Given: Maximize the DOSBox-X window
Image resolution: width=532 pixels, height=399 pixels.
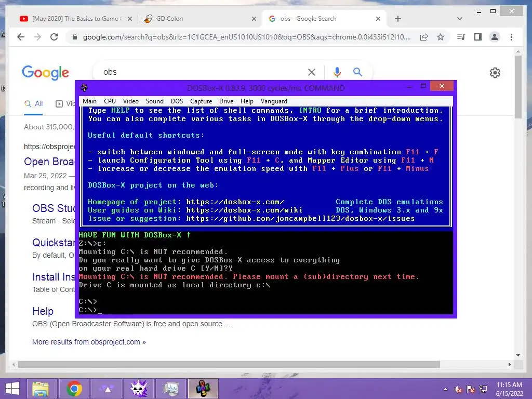Looking at the screenshot, I should [x=423, y=86].
